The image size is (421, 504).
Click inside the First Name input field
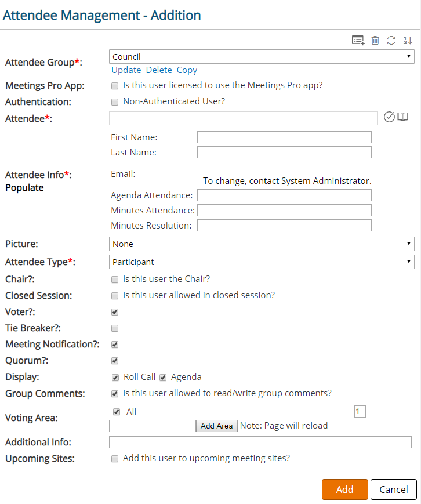[x=284, y=137]
